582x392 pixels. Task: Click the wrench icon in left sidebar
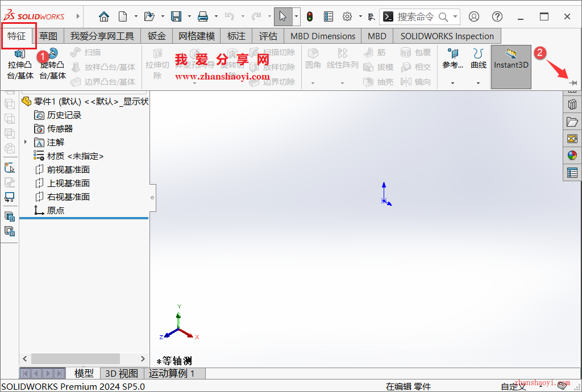click(x=10, y=182)
